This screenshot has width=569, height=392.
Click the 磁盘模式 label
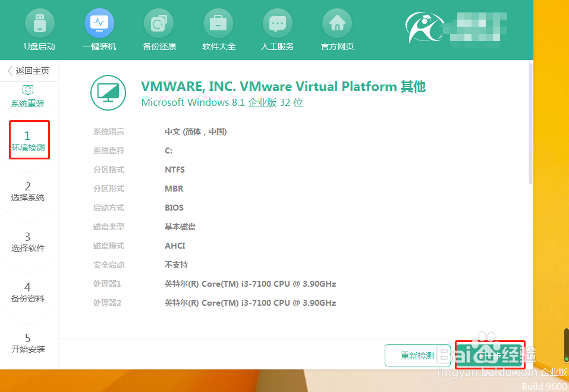click(108, 246)
